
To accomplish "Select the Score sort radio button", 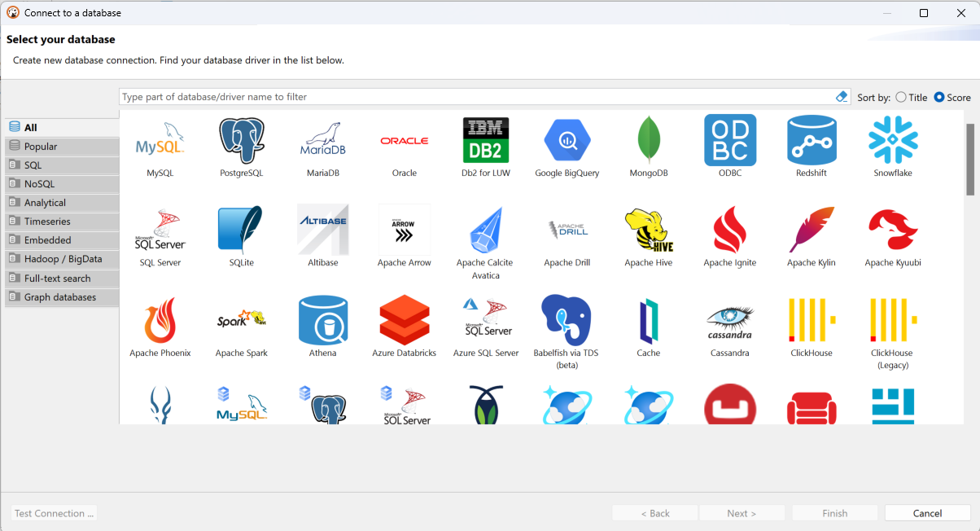I will (939, 98).
